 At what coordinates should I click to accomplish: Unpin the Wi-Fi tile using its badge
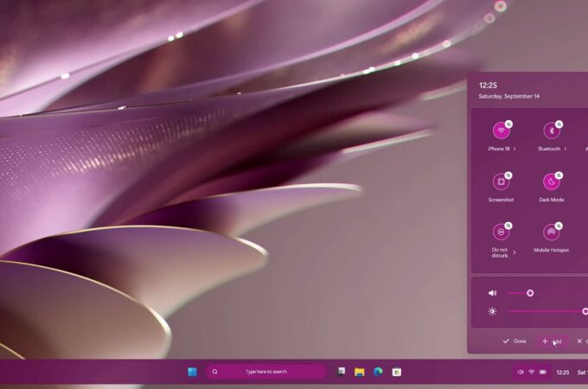(x=509, y=124)
